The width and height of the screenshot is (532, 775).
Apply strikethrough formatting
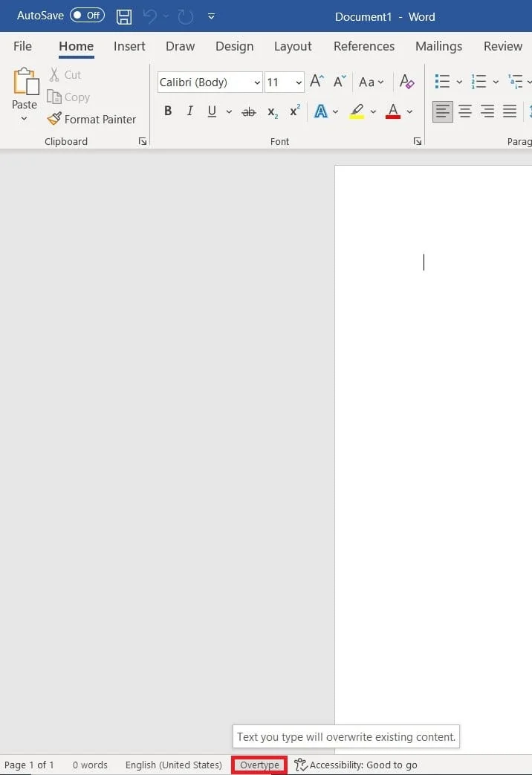[249, 111]
